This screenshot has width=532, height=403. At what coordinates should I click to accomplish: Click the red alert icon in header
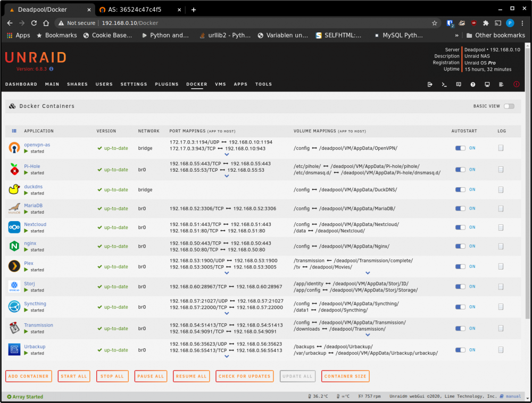point(517,85)
